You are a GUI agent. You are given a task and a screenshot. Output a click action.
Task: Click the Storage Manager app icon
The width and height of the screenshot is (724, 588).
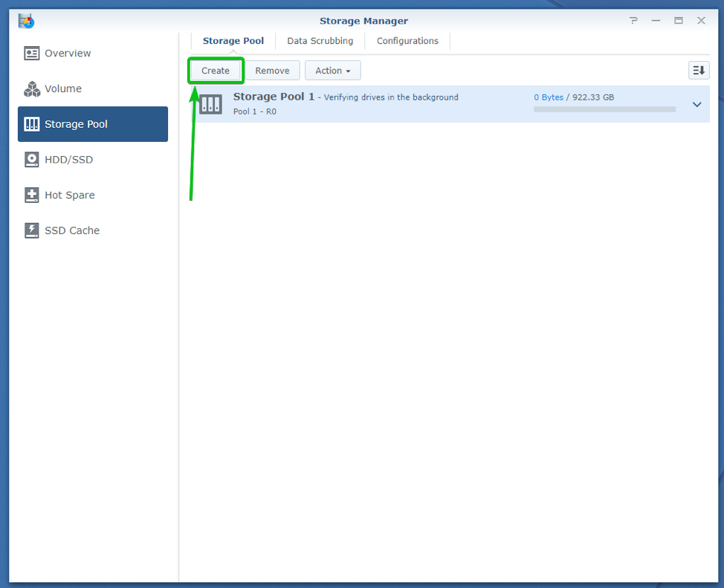pos(26,21)
